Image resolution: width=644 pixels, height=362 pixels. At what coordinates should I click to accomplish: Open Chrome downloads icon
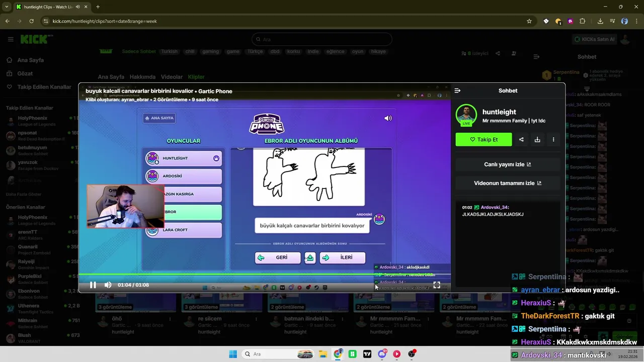[x=600, y=21]
